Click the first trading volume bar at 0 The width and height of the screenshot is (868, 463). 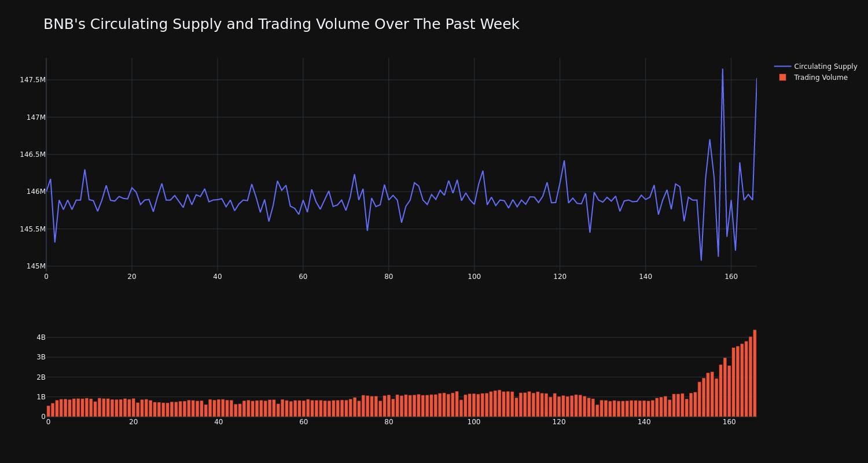(x=48, y=411)
